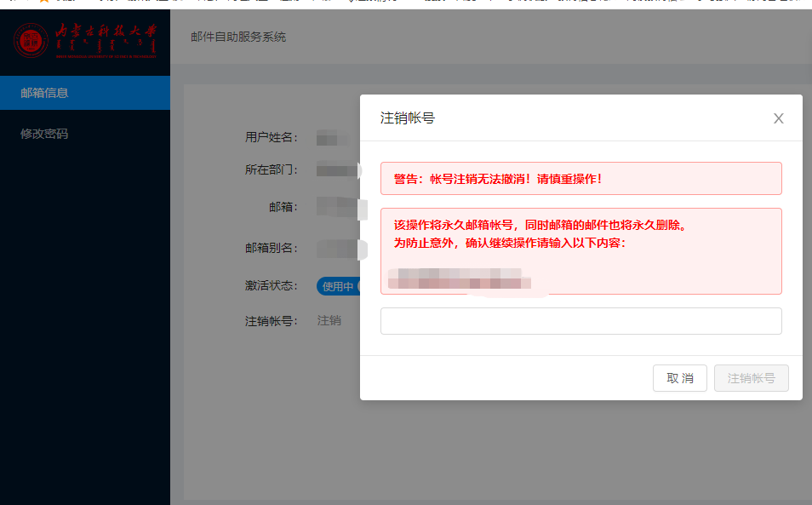Click the blurred confirmation phrase in the warning box

460,278
